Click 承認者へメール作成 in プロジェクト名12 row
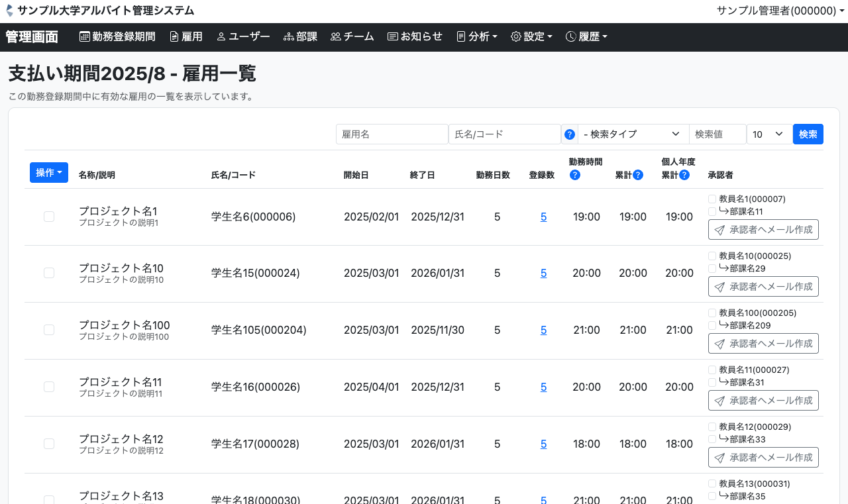This screenshot has width=848, height=504. (763, 458)
